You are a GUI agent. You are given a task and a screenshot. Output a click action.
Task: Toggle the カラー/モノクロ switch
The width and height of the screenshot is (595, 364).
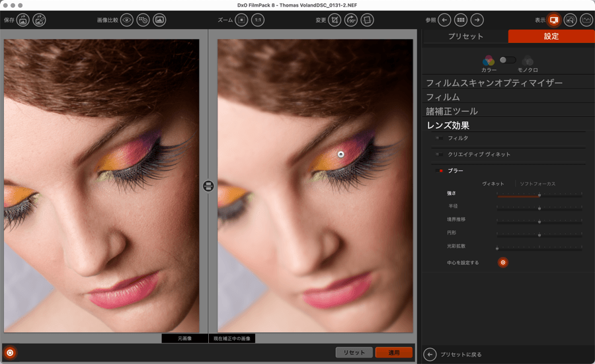(x=508, y=60)
